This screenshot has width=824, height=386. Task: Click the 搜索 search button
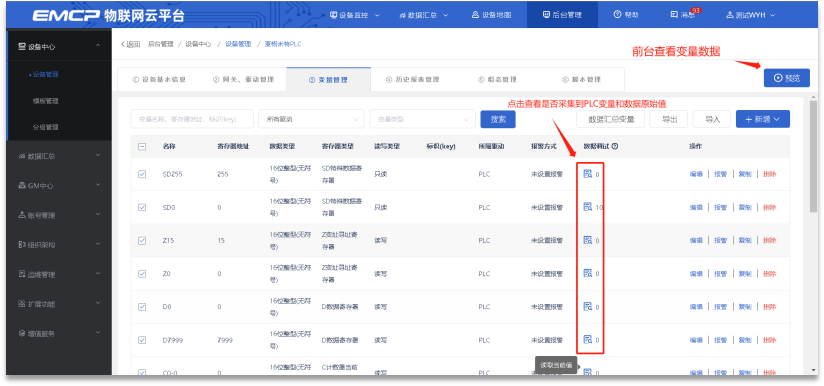498,119
